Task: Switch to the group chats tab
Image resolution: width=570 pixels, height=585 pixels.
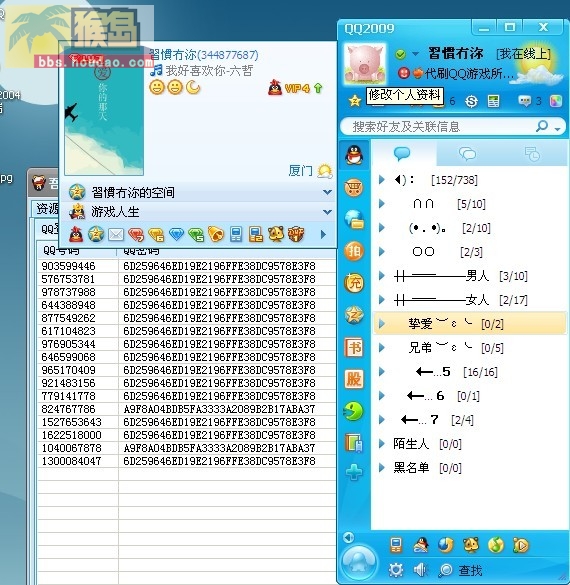Action: pos(467,153)
